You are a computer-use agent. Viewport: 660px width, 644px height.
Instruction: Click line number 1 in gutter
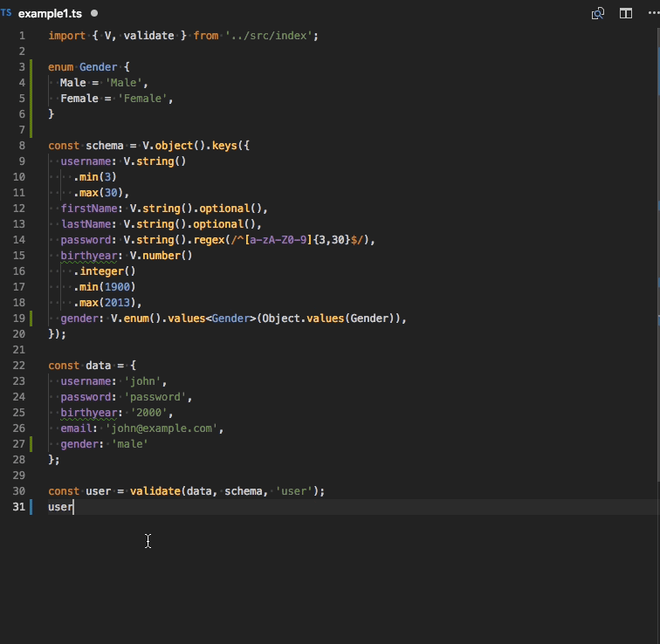click(22, 36)
